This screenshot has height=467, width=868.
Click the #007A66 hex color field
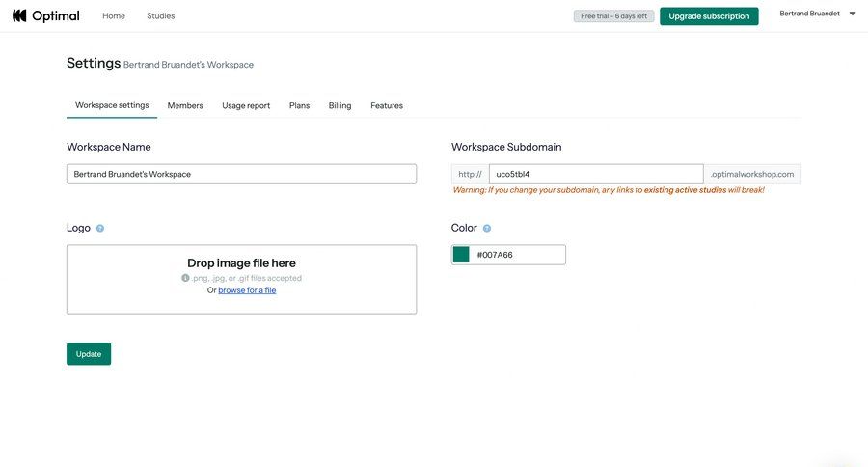pyautogui.click(x=518, y=255)
